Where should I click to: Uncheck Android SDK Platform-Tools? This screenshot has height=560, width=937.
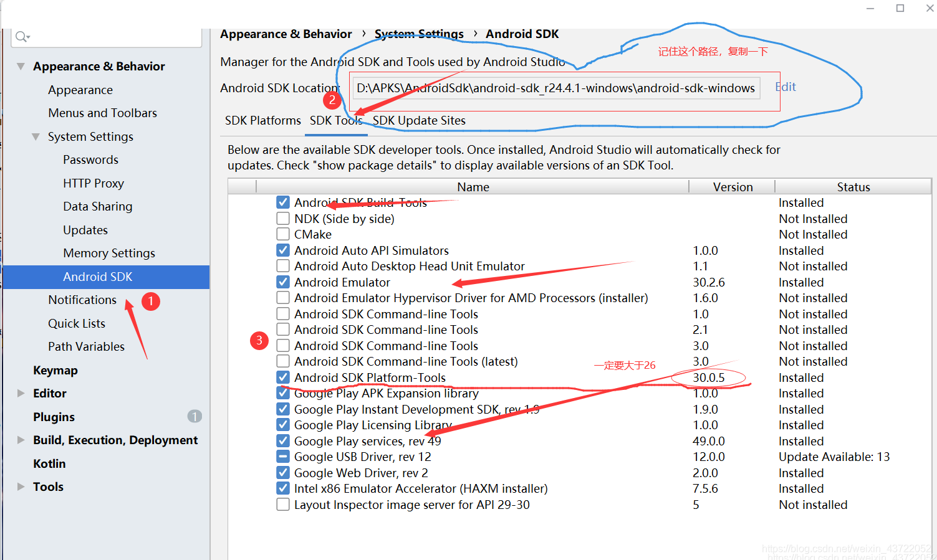pyautogui.click(x=283, y=377)
